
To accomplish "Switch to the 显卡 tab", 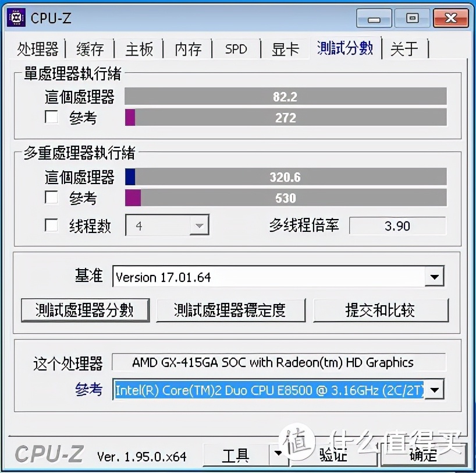I will click(285, 49).
